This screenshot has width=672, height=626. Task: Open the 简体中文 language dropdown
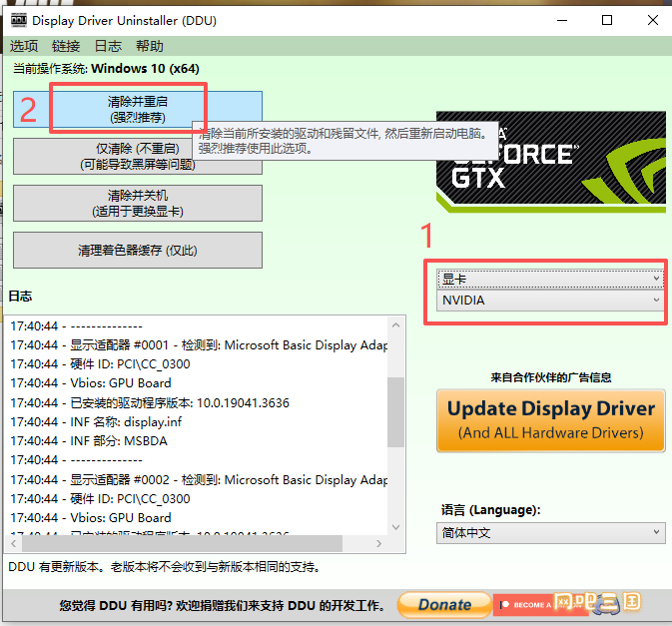pos(551,532)
